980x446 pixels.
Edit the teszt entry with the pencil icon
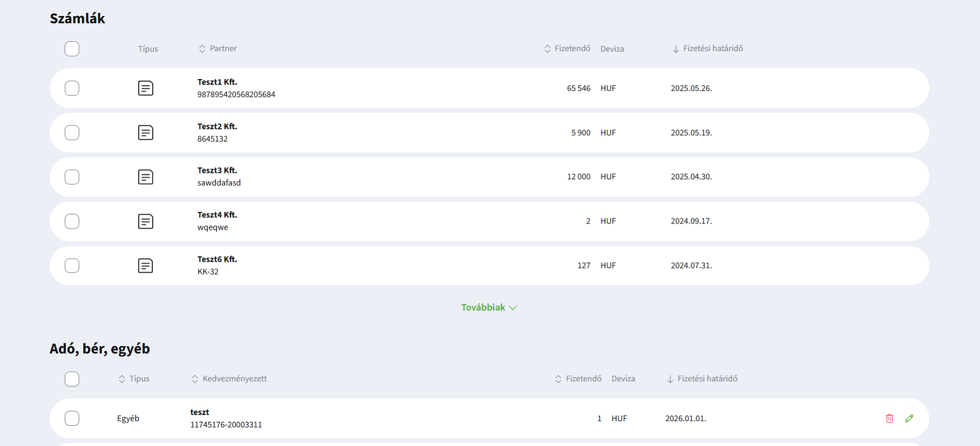coord(909,418)
